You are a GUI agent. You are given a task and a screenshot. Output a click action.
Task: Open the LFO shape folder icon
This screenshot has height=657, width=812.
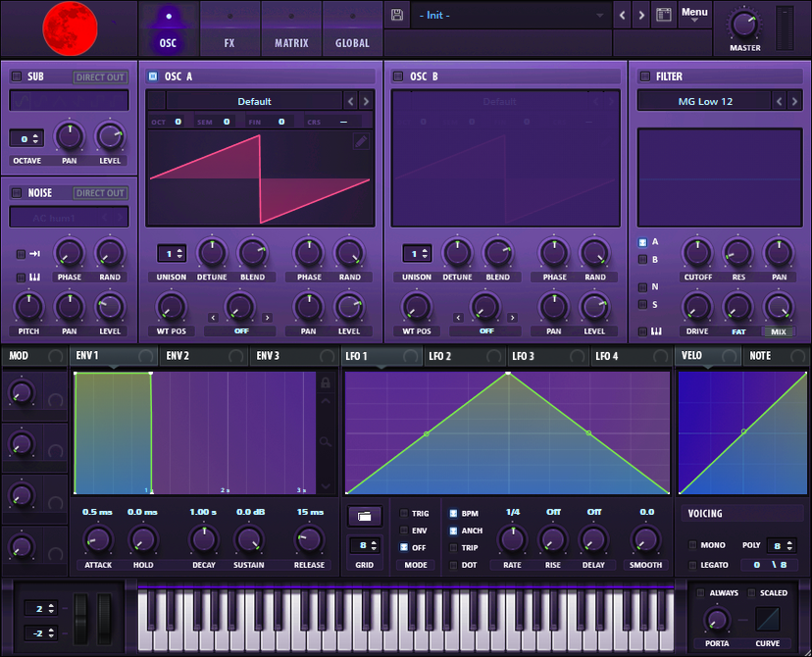click(365, 516)
